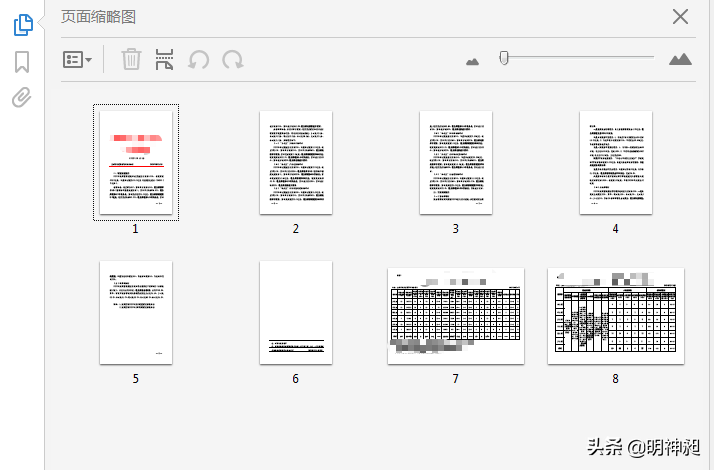Screen dimensions: 714x470
Task: Click the page number label "6"
Action: pyautogui.click(x=296, y=378)
